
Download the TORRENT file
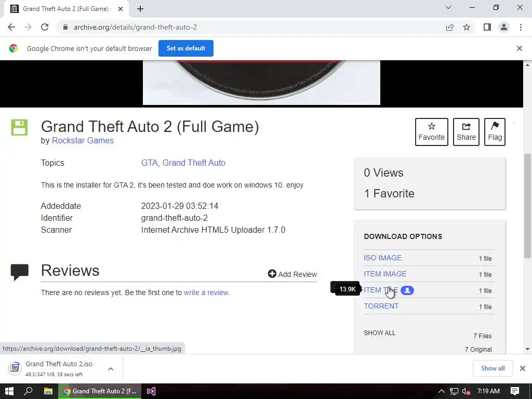[381, 306]
